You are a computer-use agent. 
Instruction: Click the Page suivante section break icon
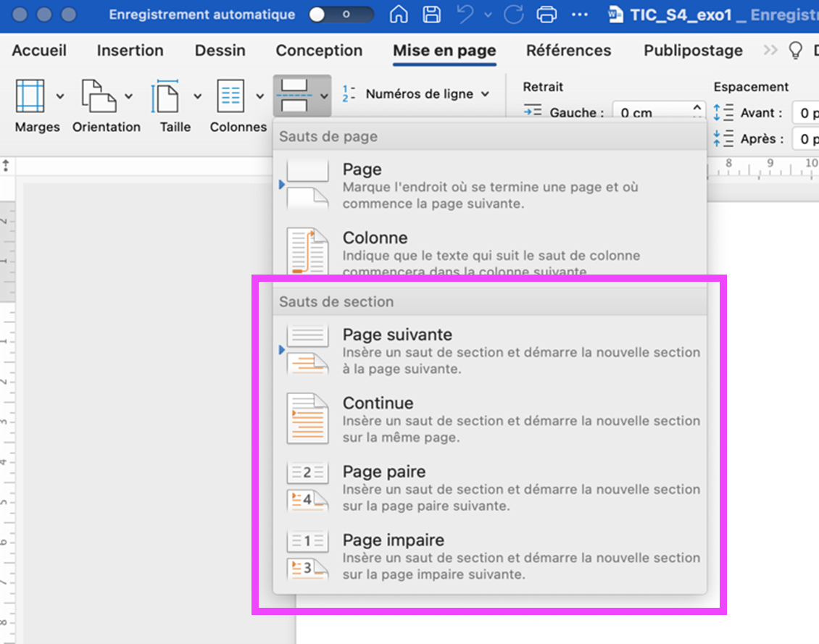[307, 350]
